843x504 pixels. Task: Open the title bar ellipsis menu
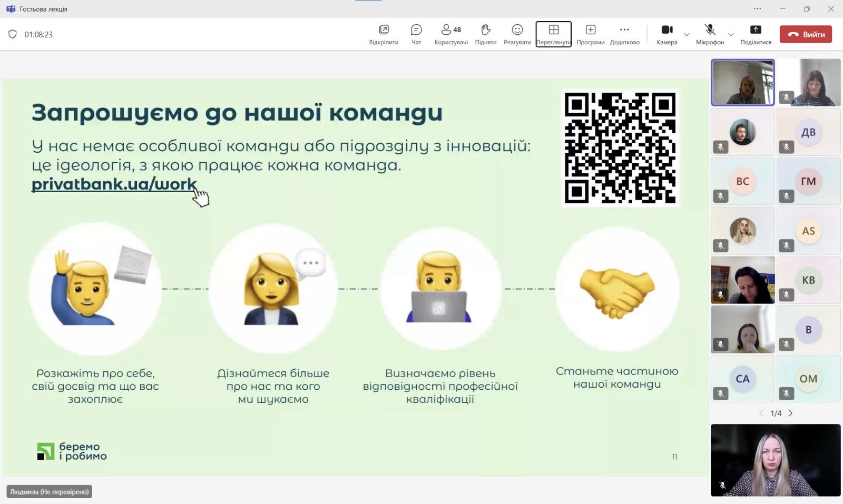pos(757,8)
